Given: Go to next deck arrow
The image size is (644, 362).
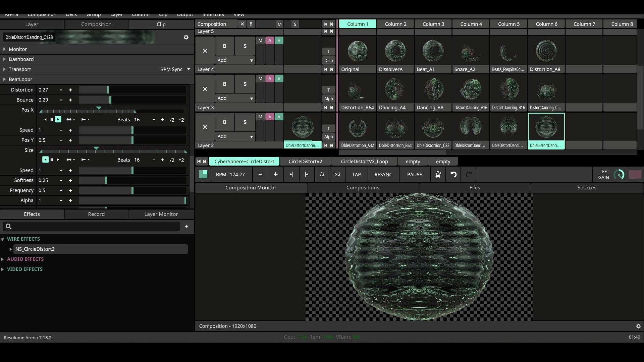Looking at the screenshot, I should click(x=205, y=162).
